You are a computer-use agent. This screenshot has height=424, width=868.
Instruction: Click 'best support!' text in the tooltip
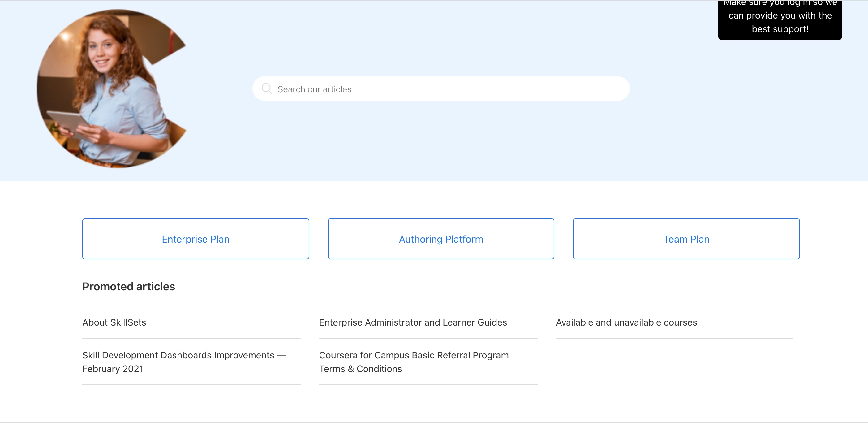point(780,29)
